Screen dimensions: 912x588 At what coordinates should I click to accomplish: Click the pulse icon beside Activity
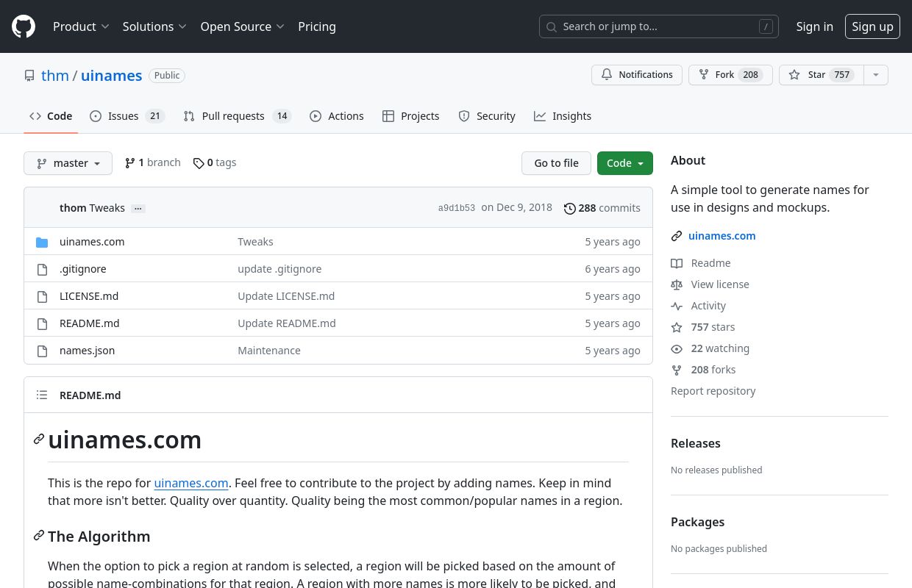click(677, 306)
